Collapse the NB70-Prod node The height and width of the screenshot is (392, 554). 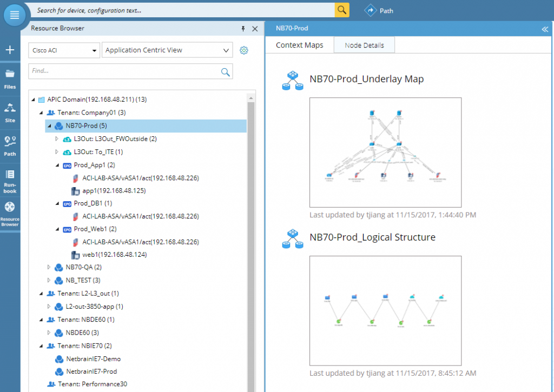(49, 126)
